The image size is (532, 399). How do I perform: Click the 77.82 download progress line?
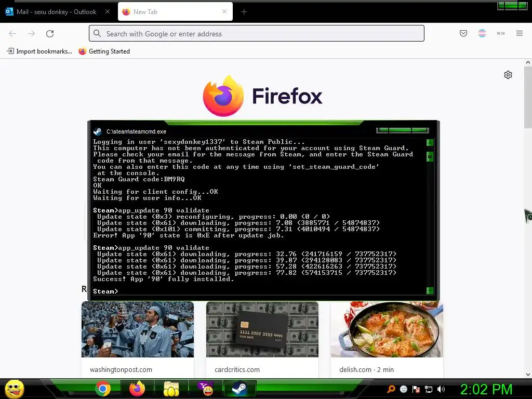tap(247, 273)
